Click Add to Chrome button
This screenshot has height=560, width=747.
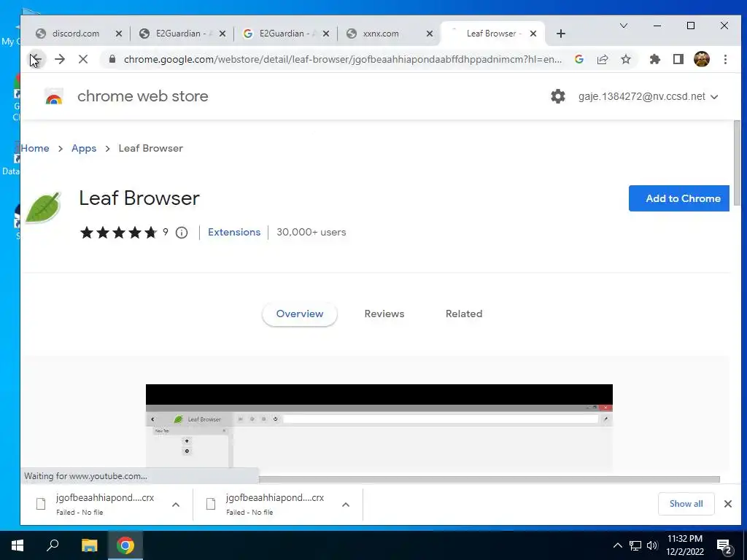679,198
